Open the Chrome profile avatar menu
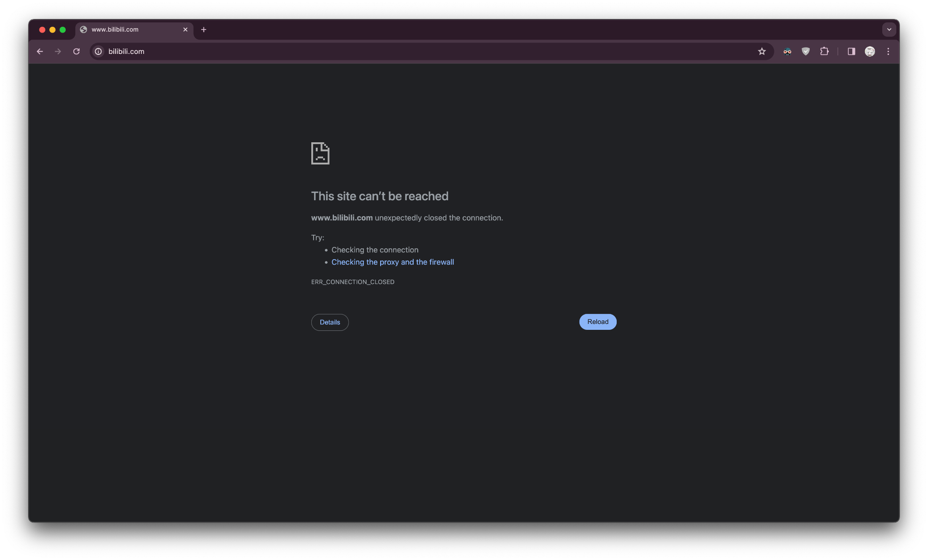The height and width of the screenshot is (560, 928). tap(870, 51)
